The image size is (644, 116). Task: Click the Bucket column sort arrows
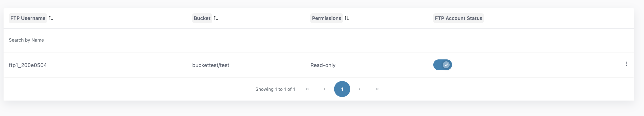click(216, 18)
